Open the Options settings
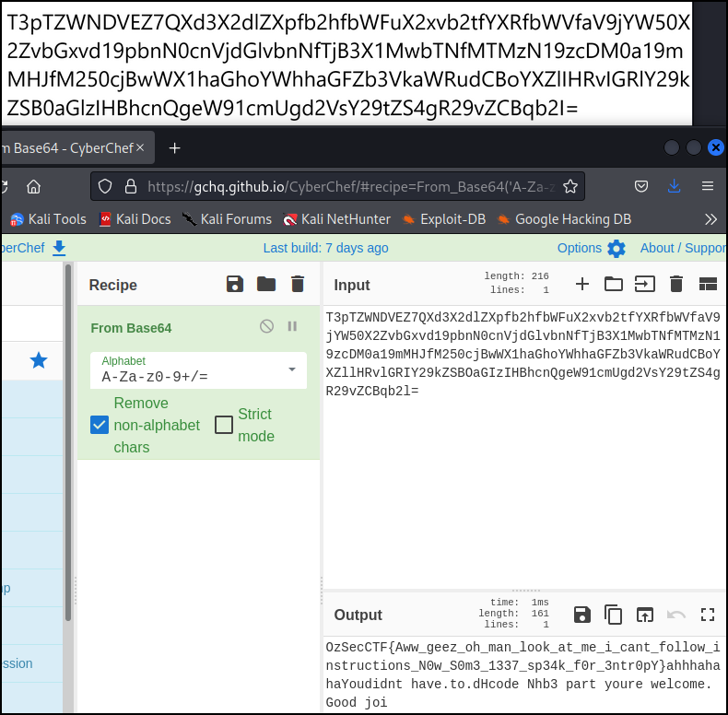The width and height of the screenshot is (728, 715). [x=591, y=248]
